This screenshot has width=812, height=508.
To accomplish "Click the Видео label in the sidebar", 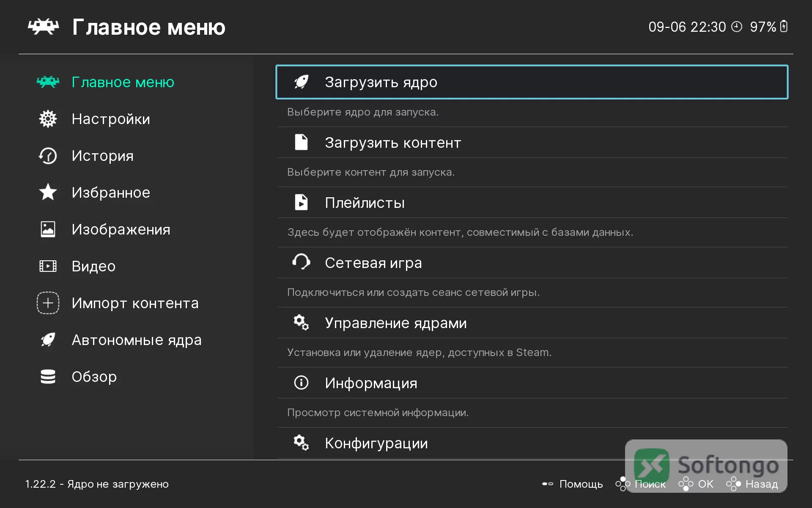I will 93,266.
